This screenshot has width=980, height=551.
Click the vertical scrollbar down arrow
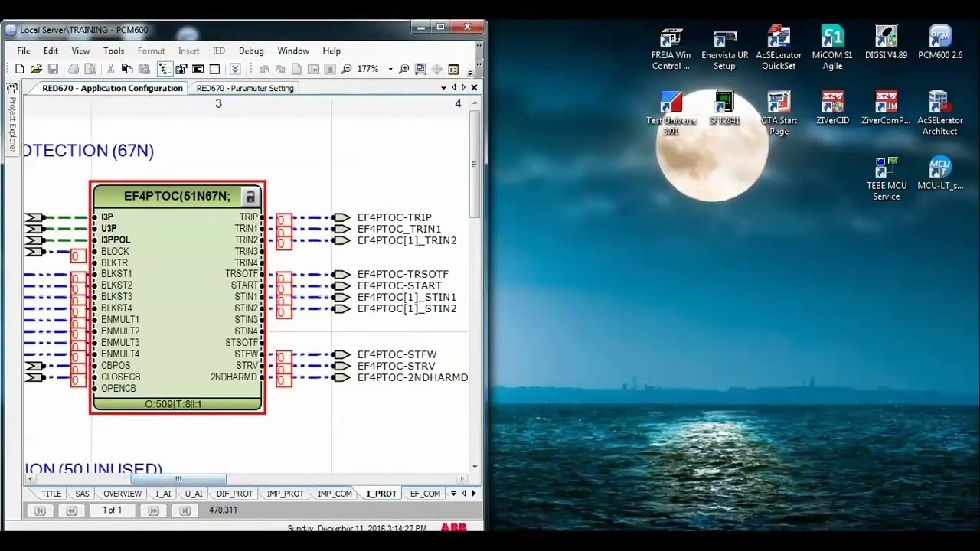475,467
